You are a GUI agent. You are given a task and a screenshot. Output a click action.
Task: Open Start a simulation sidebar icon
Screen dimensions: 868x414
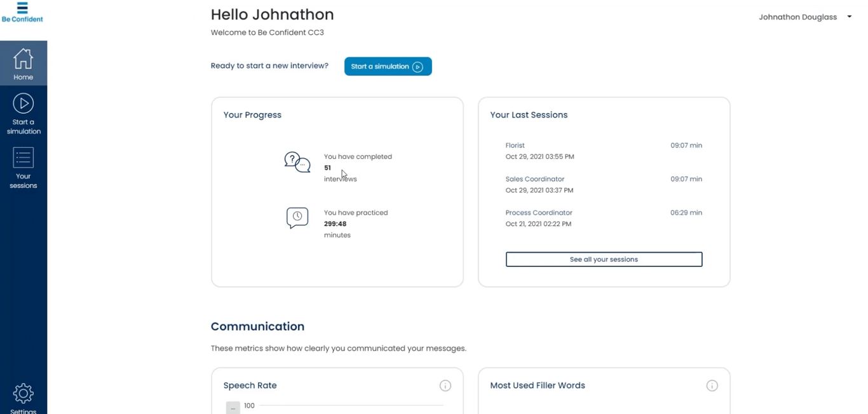pyautogui.click(x=24, y=103)
